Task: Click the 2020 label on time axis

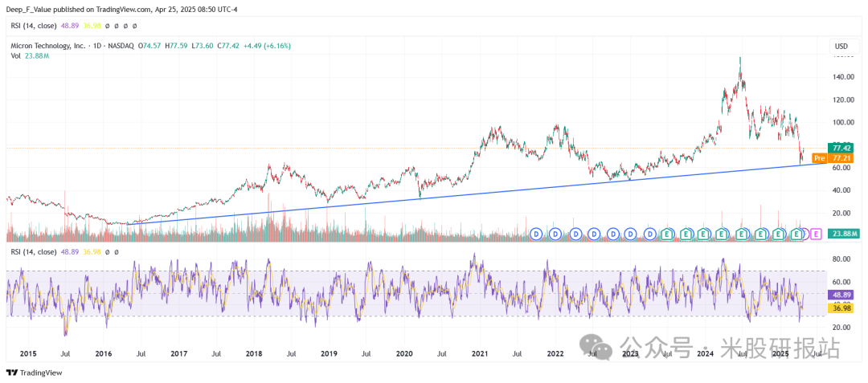Action: tap(404, 352)
